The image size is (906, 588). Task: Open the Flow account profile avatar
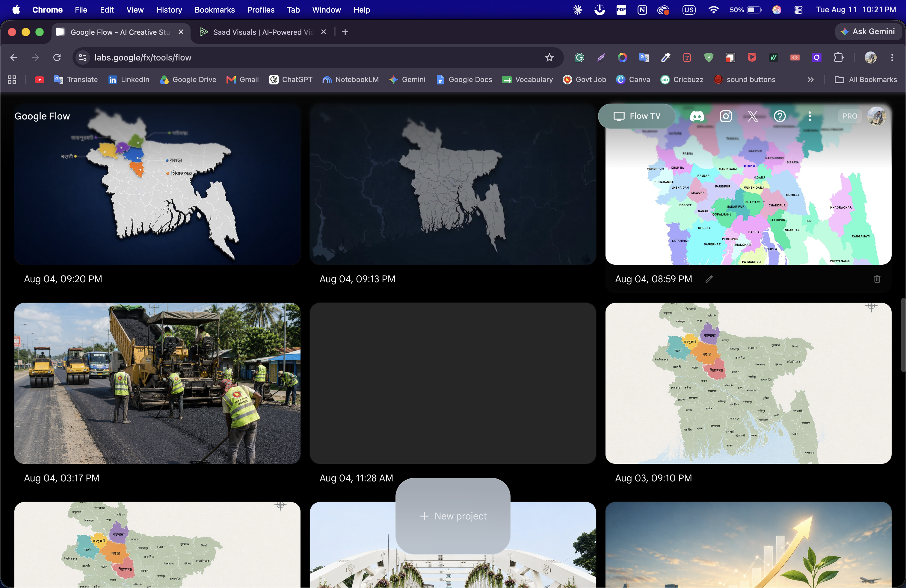coord(876,116)
